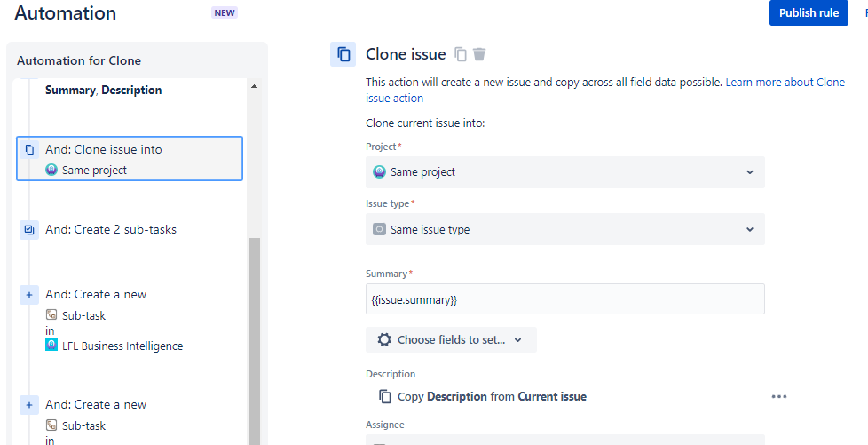Screen dimensions: 868x445
Task: Click second Create a new plus icon
Action: pyautogui.click(x=29, y=405)
